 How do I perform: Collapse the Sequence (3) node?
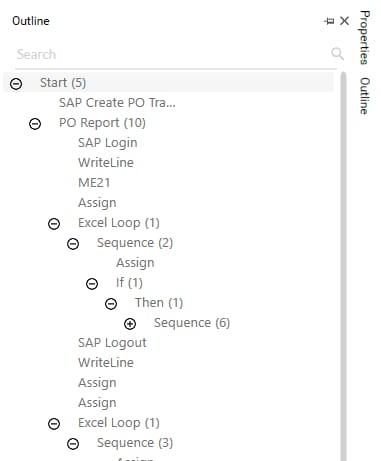[x=73, y=444]
